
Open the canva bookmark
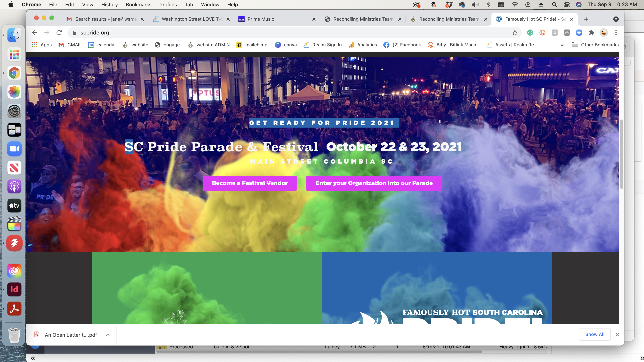click(286, 45)
